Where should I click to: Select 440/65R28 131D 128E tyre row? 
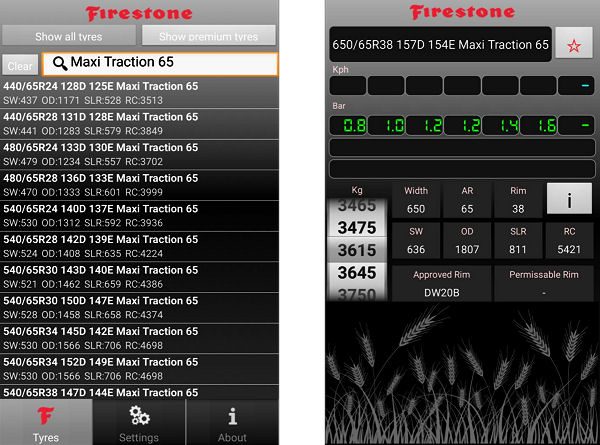coord(139,124)
